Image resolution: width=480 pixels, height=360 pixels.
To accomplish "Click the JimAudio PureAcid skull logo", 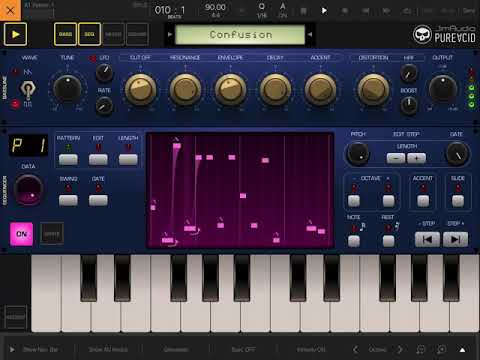I will (x=422, y=34).
